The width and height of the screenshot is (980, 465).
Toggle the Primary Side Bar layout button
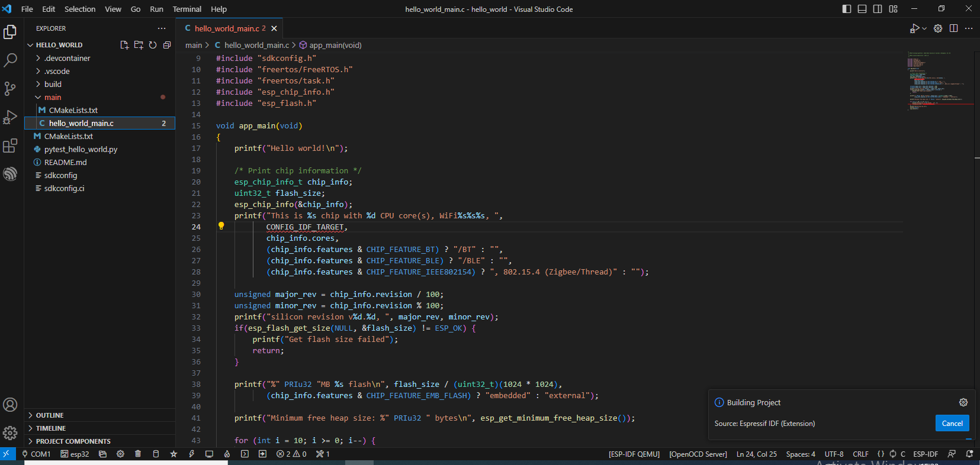(x=847, y=9)
